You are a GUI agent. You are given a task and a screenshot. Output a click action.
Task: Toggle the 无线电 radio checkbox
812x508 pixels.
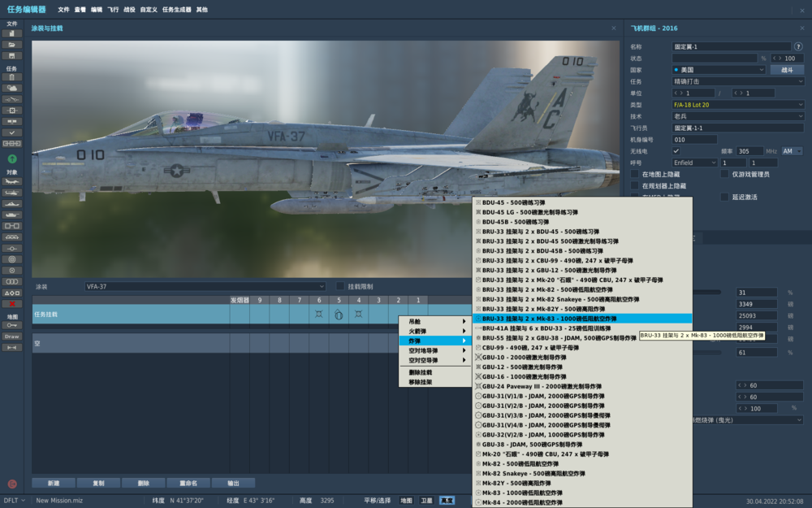[x=676, y=151]
